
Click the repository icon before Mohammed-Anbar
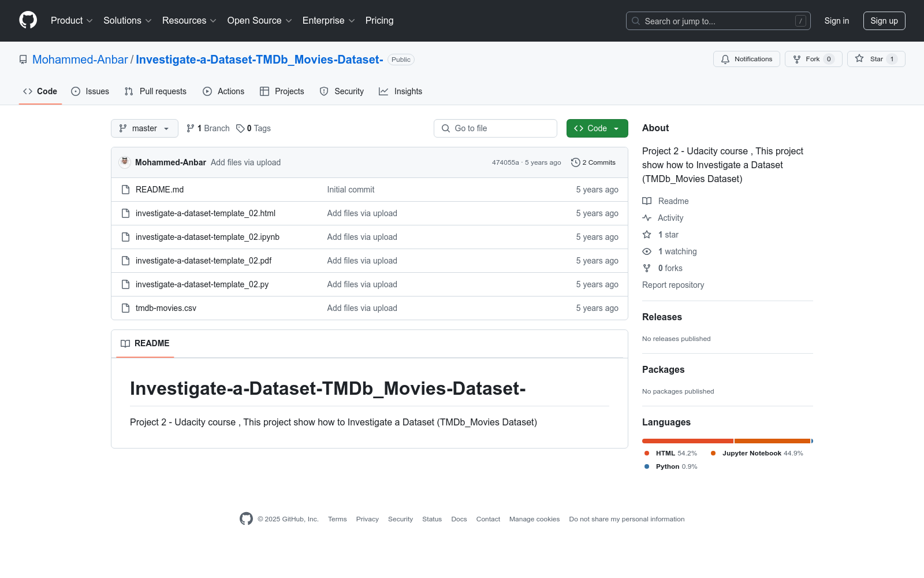23,60
